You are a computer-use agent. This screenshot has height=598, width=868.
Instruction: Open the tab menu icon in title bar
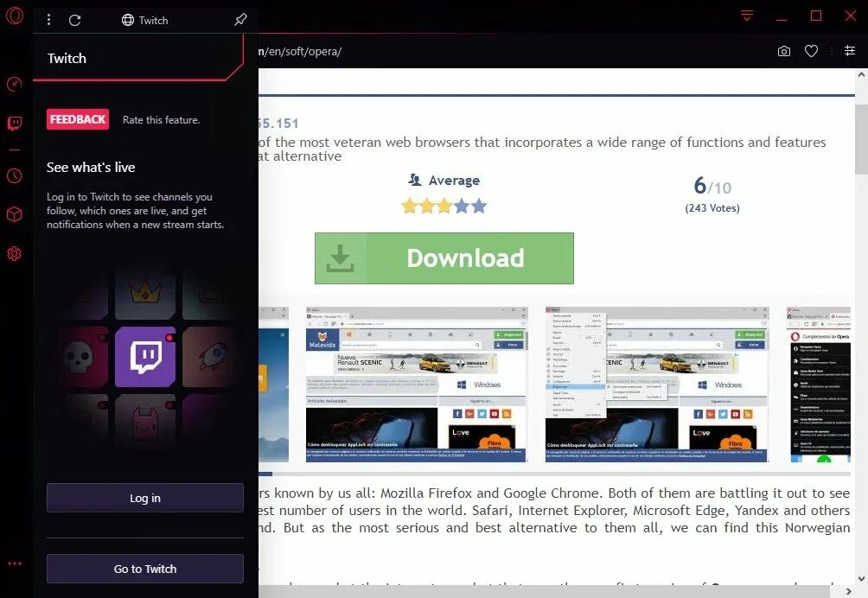[x=747, y=16]
